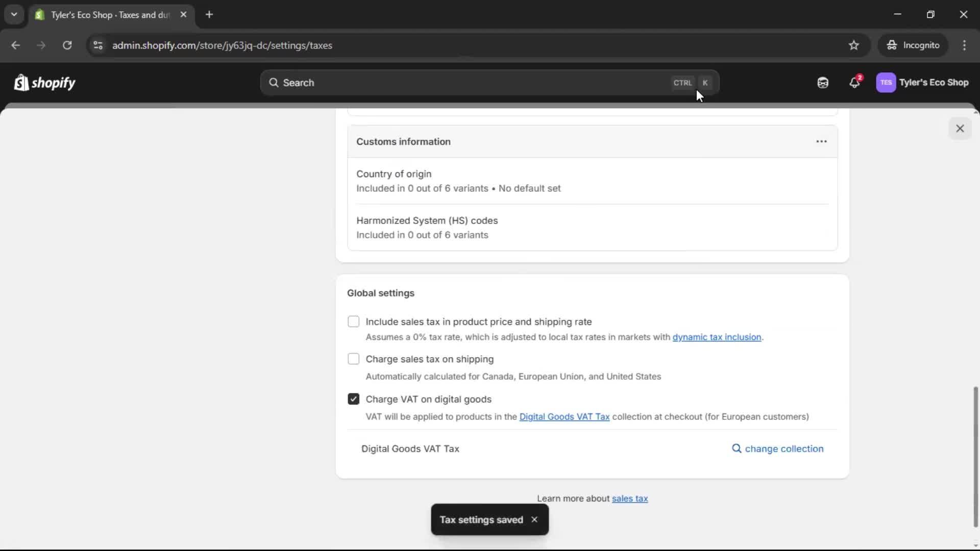Image resolution: width=980 pixels, height=551 pixels.
Task: Open the notifications bell with 2 alerts
Action: pyautogui.click(x=855, y=83)
